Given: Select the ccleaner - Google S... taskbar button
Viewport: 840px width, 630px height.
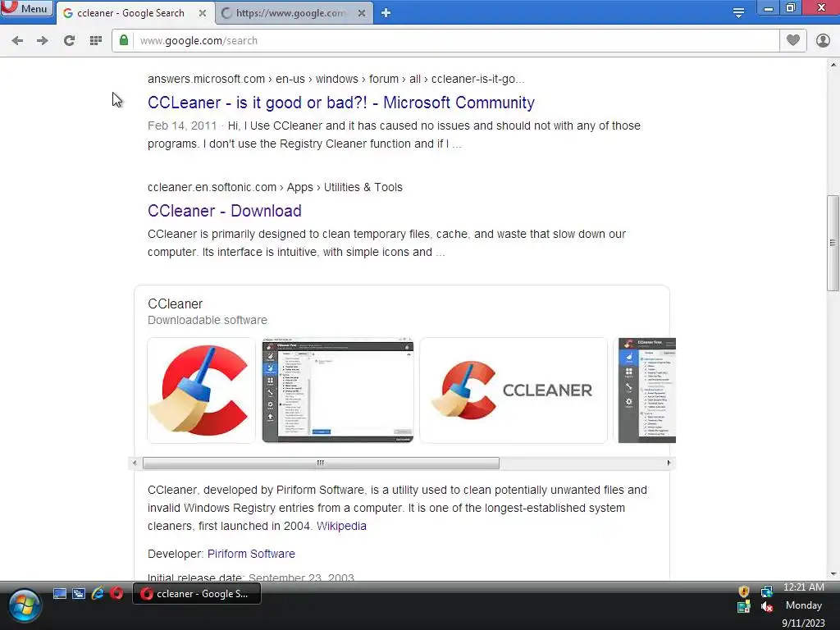Looking at the screenshot, I should (x=197, y=594).
